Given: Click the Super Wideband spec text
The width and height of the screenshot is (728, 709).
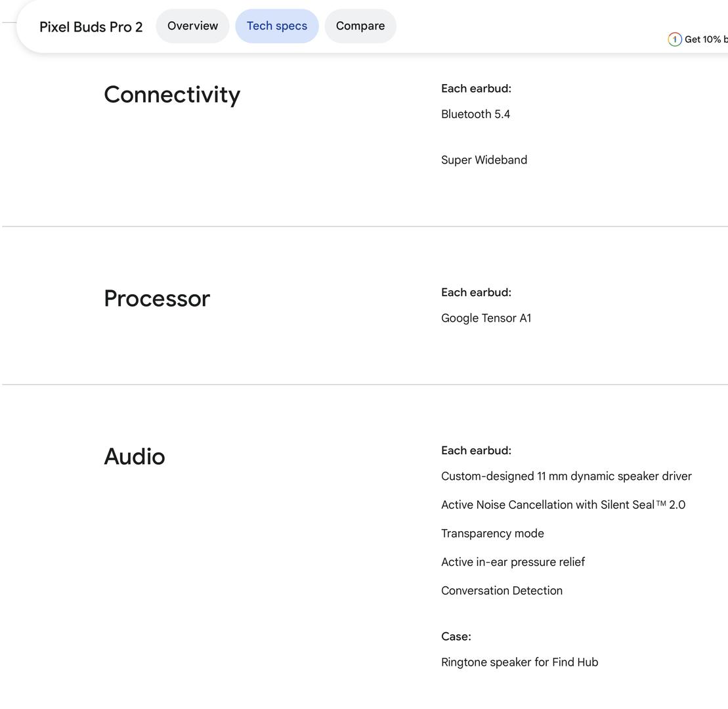Looking at the screenshot, I should pyautogui.click(x=484, y=160).
